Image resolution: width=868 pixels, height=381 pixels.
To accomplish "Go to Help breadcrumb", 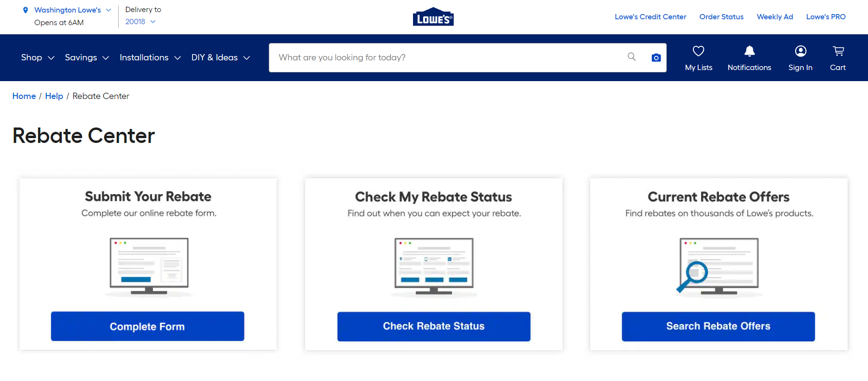I will click(x=54, y=96).
